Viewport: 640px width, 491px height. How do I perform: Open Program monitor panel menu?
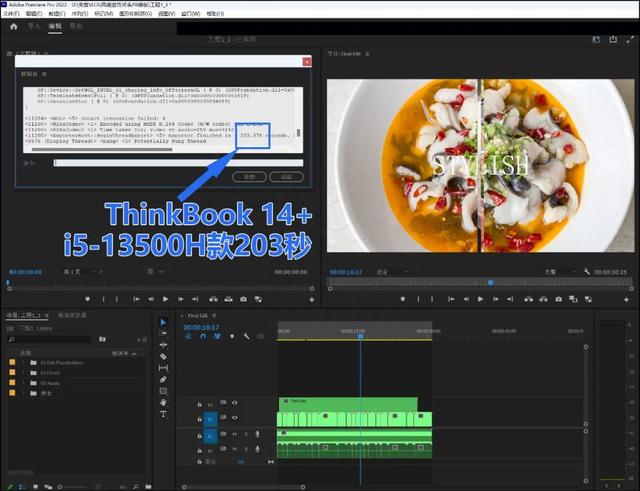click(367, 53)
